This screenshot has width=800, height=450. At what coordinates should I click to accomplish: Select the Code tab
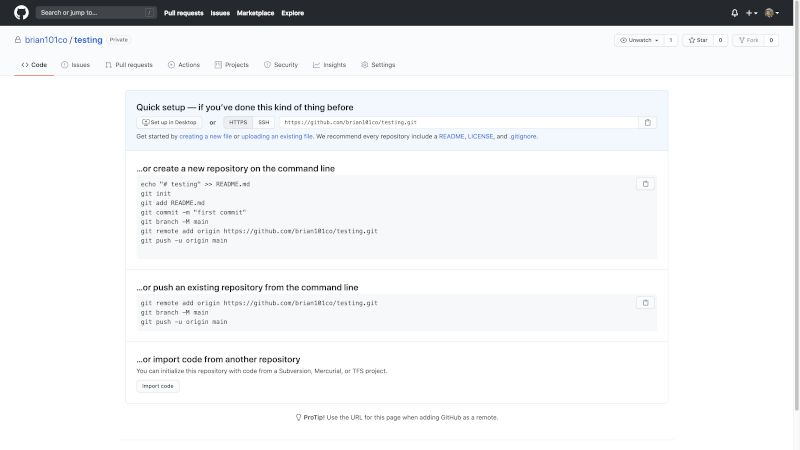34,65
